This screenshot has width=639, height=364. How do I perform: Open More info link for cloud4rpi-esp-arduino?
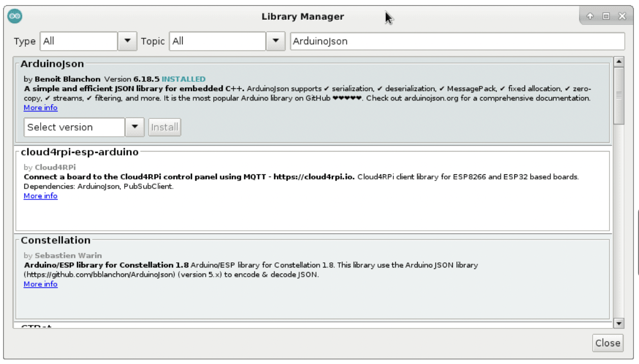tap(41, 196)
